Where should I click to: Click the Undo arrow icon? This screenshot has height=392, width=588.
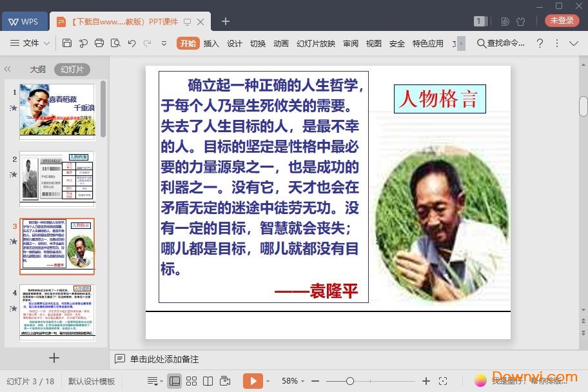tap(132, 43)
